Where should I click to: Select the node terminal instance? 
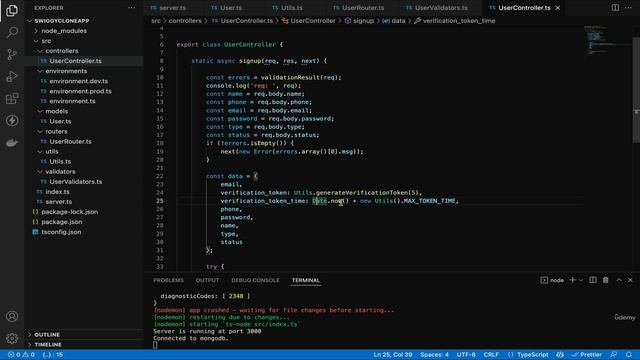tap(552, 280)
